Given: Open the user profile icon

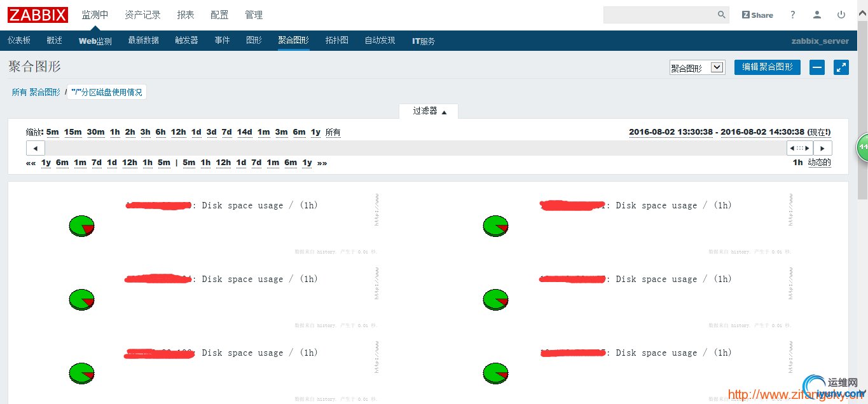Looking at the screenshot, I should (817, 15).
